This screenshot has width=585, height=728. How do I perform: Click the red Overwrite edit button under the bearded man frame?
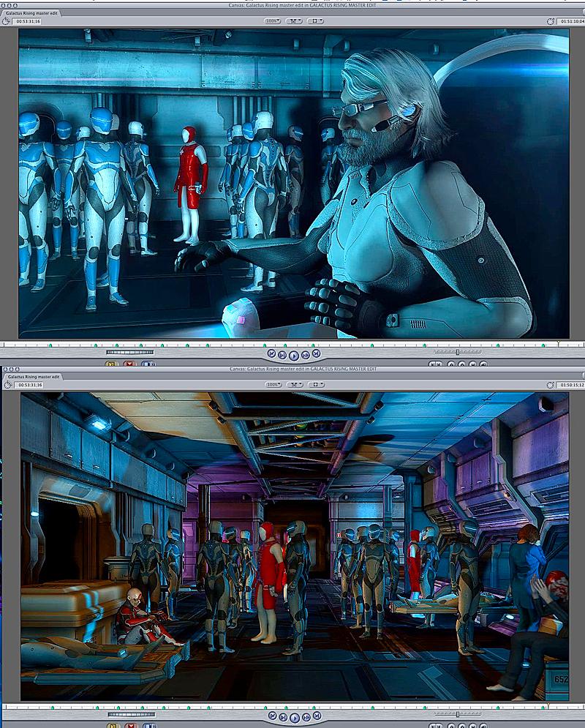[129, 364]
